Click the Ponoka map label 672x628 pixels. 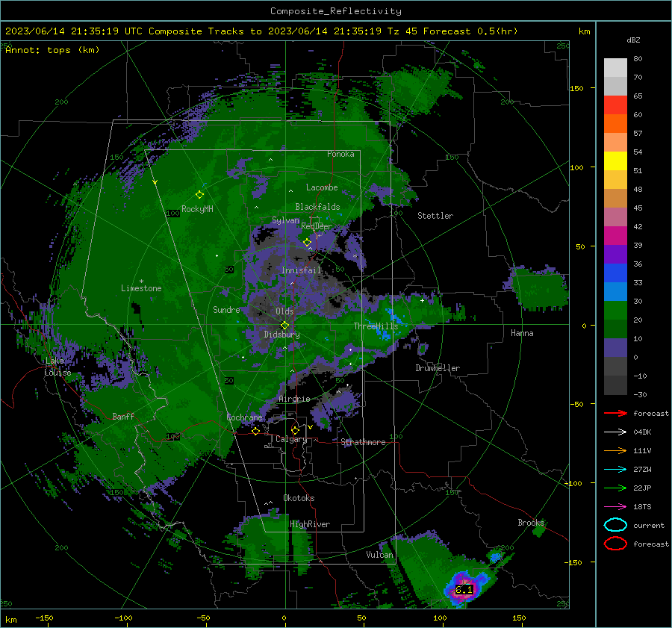(340, 154)
